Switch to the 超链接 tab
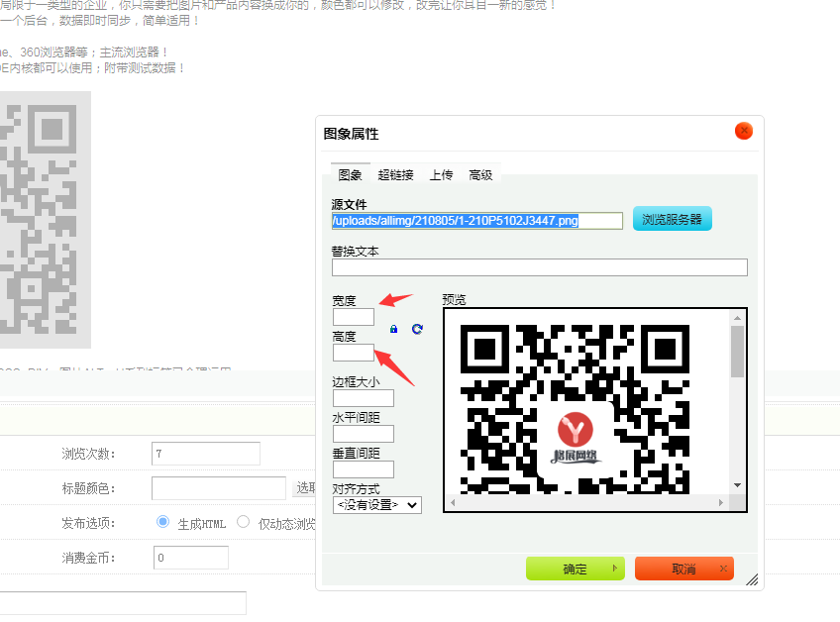The height and width of the screenshot is (622, 840). coord(395,174)
